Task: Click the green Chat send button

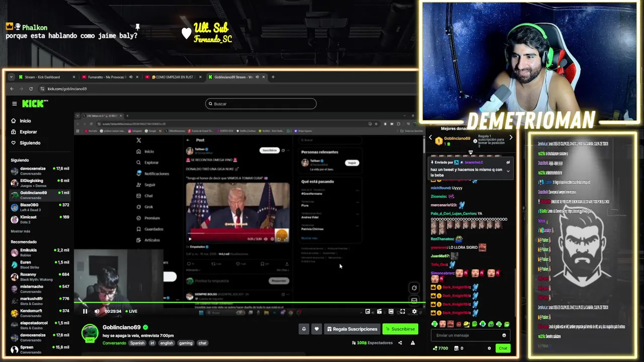Action: tap(503, 348)
